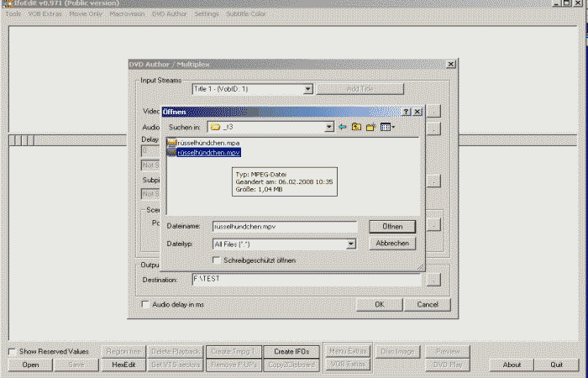Open the VOB Extras menu
This screenshot has width=588, height=378.
[x=47, y=14]
